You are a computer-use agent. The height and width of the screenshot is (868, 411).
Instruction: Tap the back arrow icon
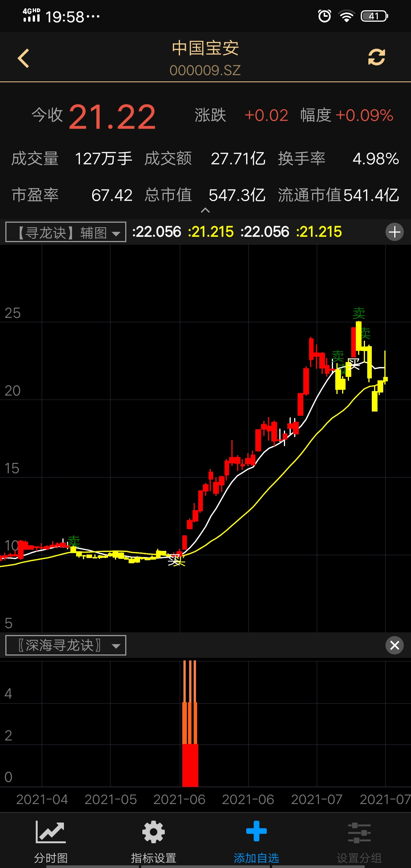coord(24,58)
